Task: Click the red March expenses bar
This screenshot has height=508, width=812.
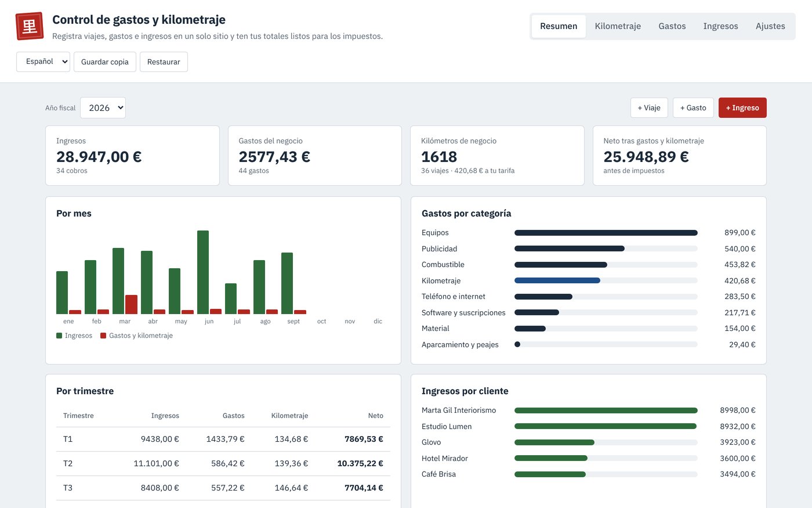Action: coord(131,304)
